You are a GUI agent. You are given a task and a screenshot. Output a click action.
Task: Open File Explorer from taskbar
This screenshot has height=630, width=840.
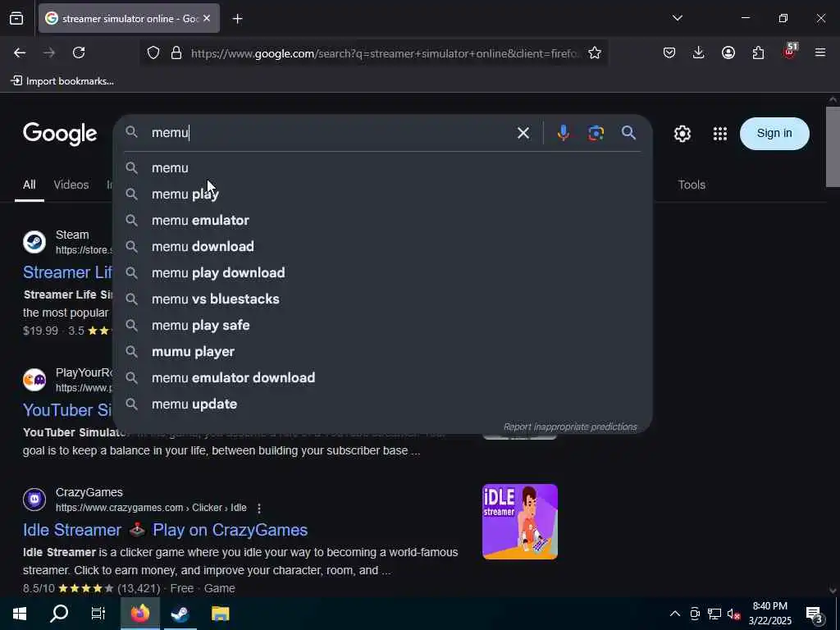(220, 614)
